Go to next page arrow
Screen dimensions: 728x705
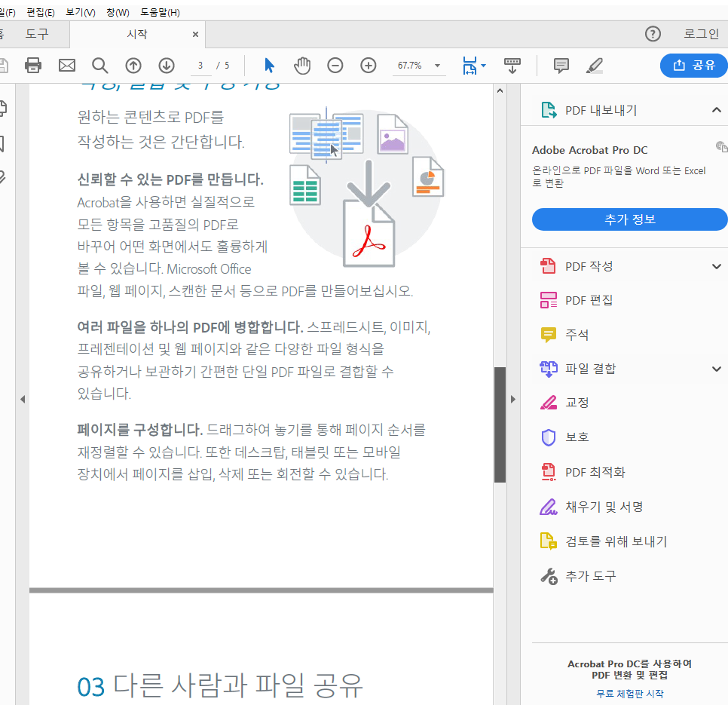pyautogui.click(x=167, y=66)
